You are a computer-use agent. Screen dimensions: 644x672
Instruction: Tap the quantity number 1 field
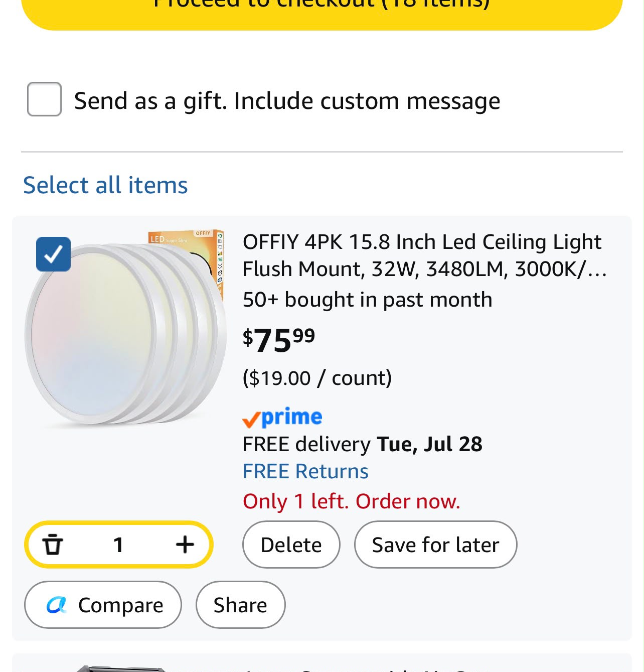(x=118, y=545)
